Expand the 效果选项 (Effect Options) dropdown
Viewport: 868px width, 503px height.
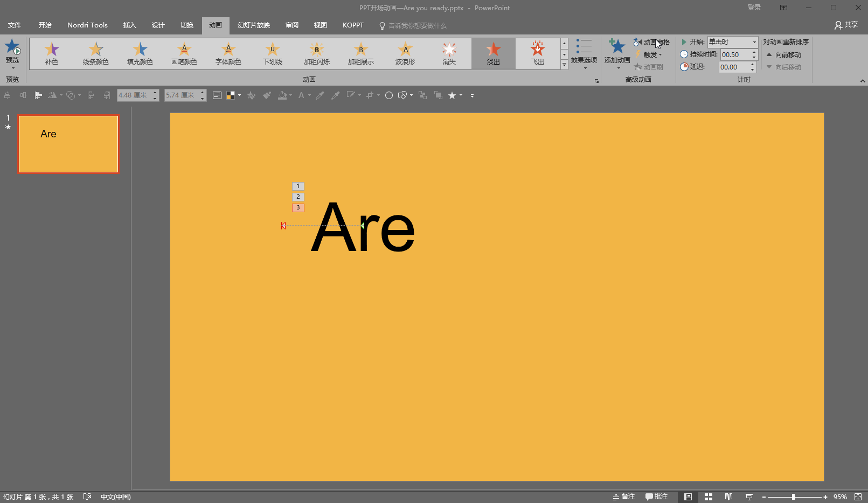(584, 54)
